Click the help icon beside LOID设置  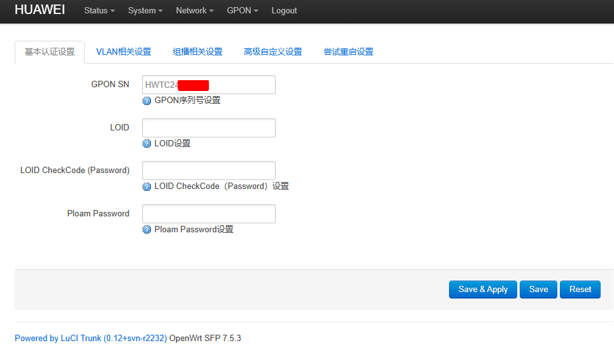(147, 144)
